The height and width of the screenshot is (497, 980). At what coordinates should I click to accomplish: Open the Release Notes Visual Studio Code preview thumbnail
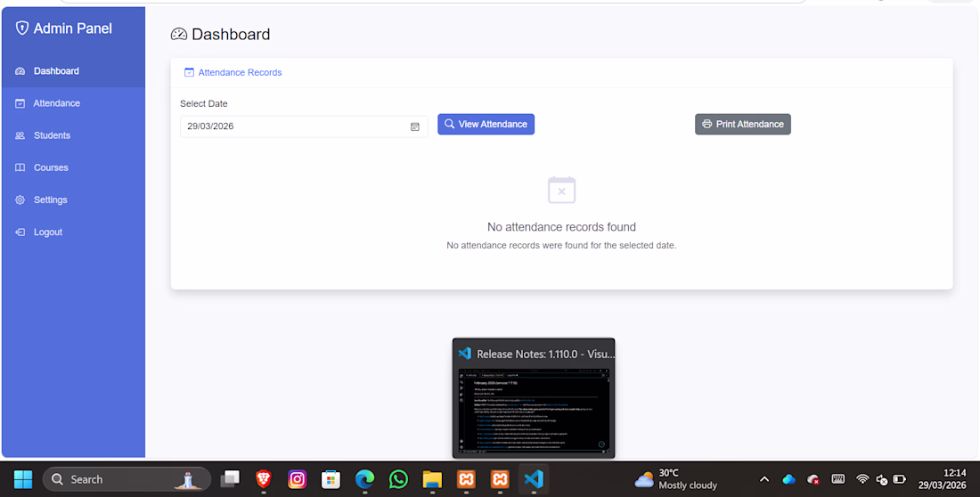click(x=534, y=398)
